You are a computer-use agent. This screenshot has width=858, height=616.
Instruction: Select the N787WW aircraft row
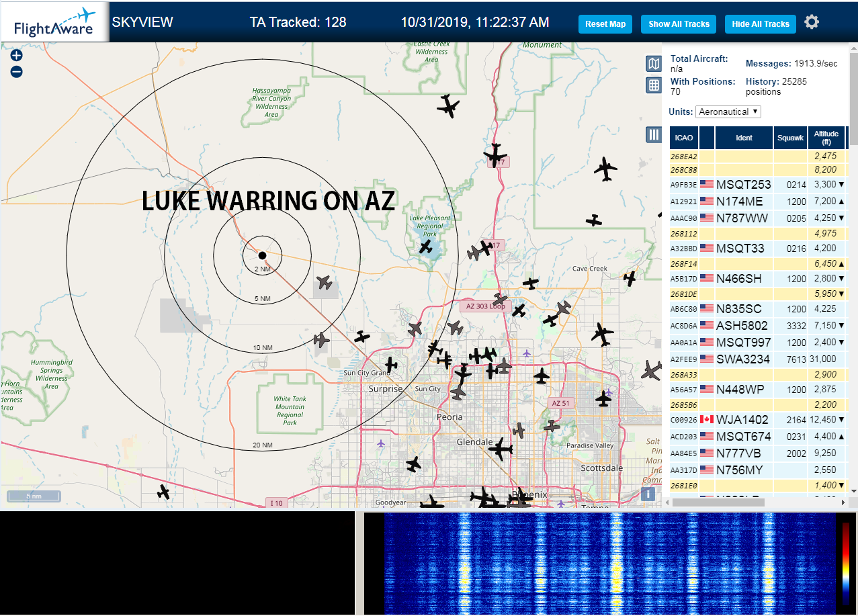758,218
